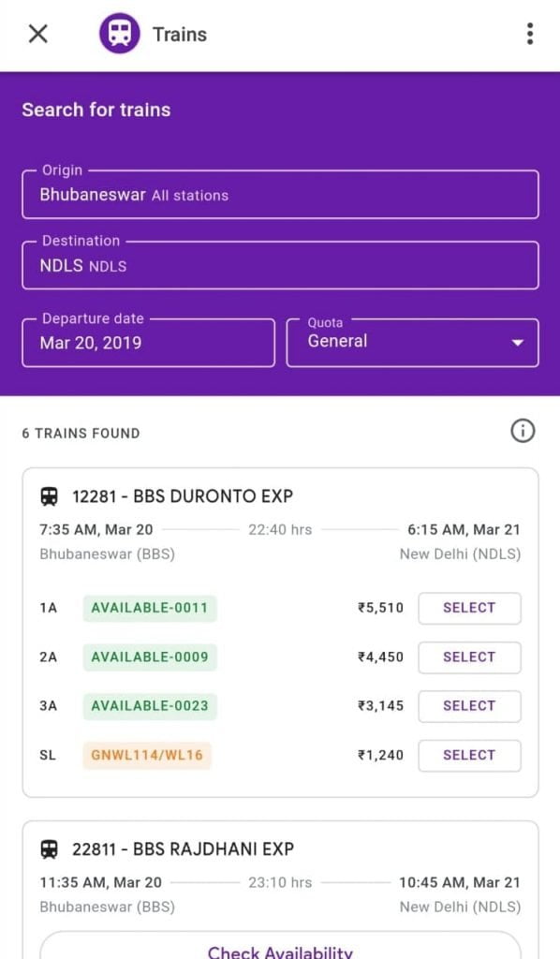560x959 pixels.
Task: Tap the train icon for 22811 Rajdhani
Action: (x=50, y=848)
